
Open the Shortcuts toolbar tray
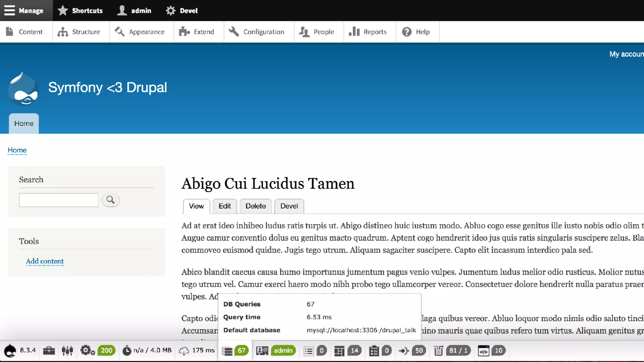[80, 10]
